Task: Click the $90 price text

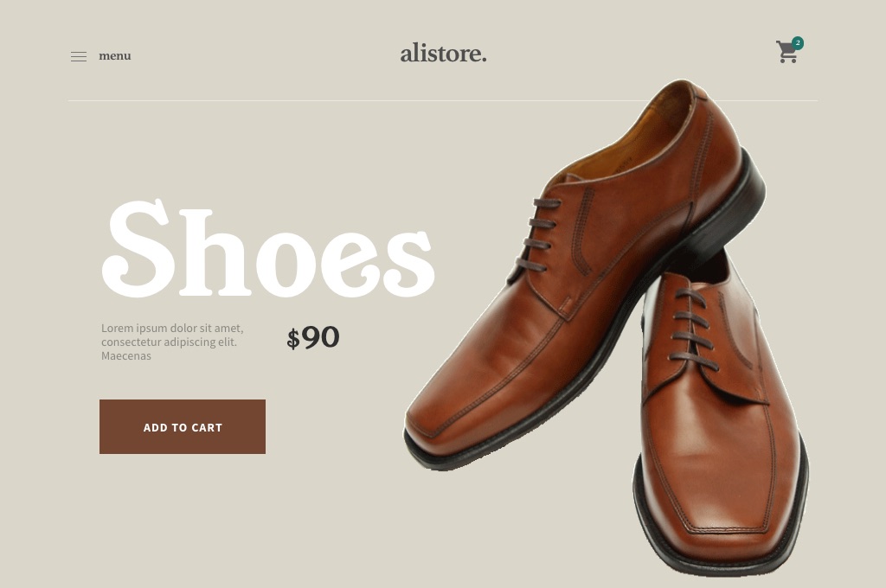Action: [313, 337]
